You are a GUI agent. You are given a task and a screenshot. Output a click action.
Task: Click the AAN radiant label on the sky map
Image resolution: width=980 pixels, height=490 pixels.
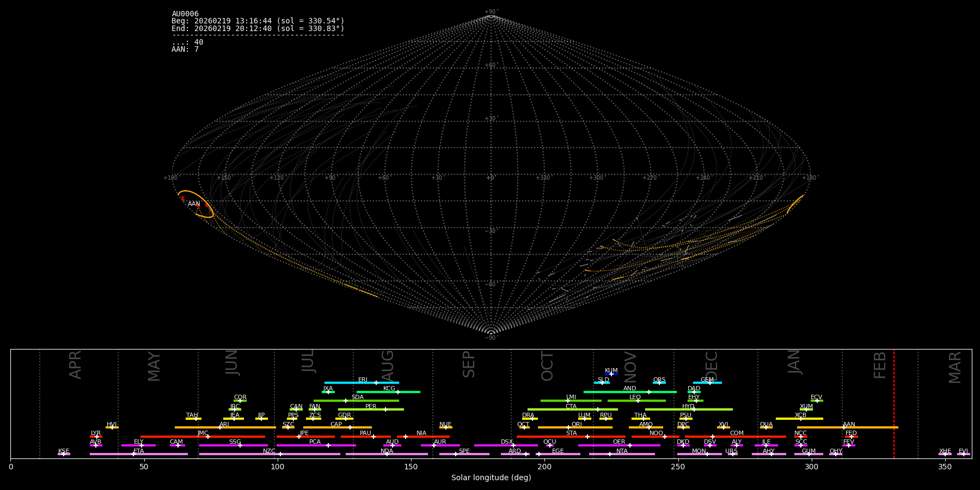(x=194, y=204)
